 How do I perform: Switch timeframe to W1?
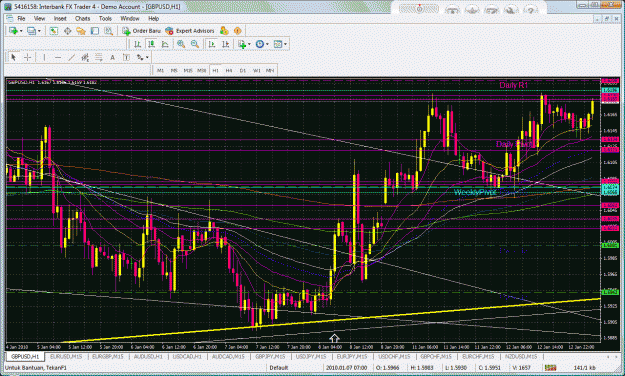point(257,71)
